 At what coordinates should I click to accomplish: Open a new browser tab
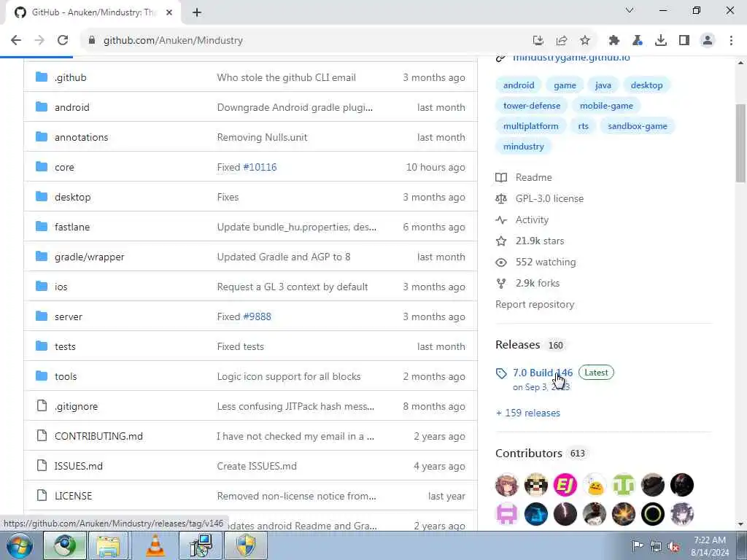coord(197,13)
